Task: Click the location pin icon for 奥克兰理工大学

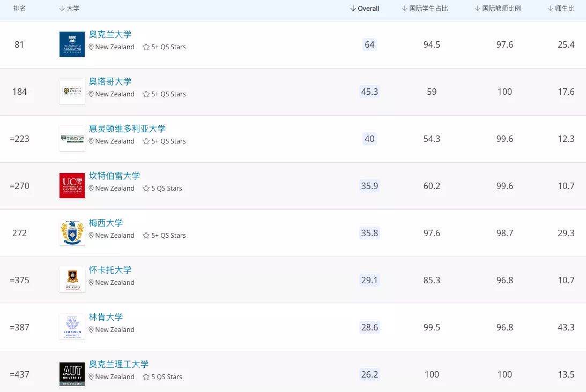Action: [91, 376]
